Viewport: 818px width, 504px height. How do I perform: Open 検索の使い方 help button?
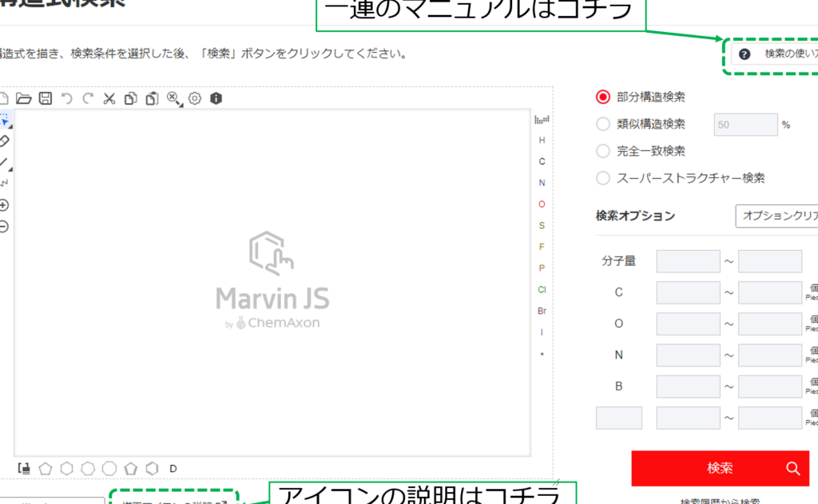point(775,54)
